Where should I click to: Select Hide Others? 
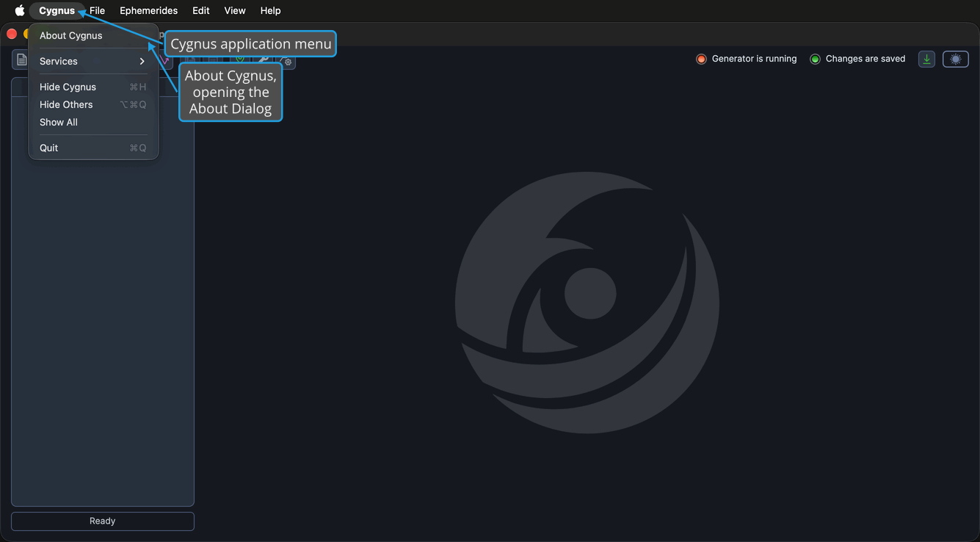(93, 104)
